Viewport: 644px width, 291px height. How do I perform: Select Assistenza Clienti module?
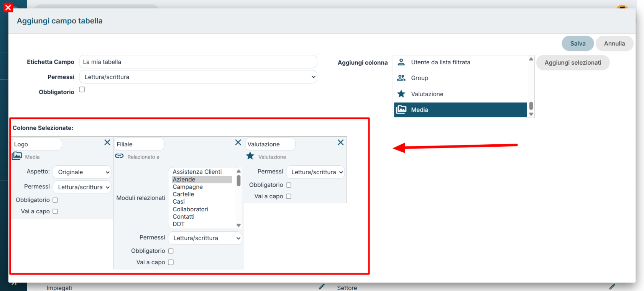click(x=202, y=172)
